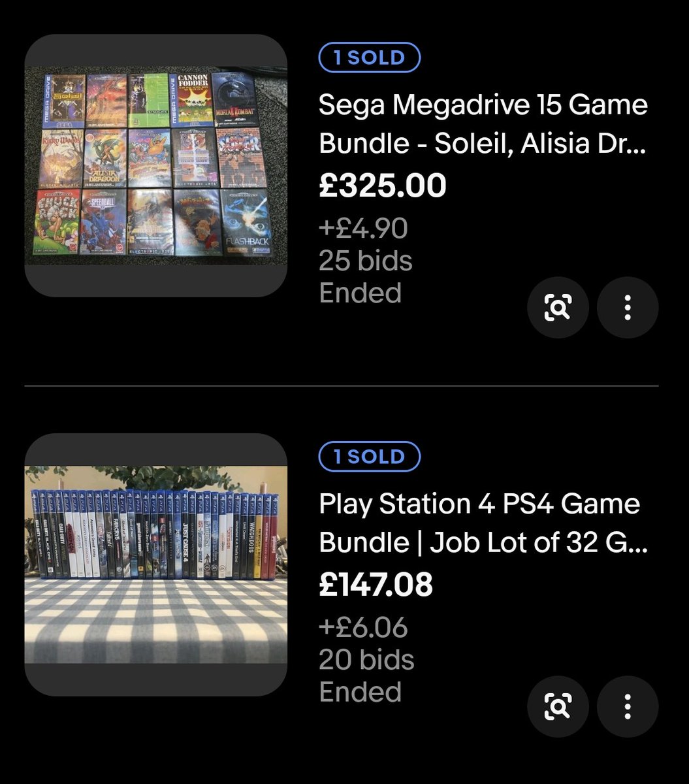
Task: Tap the 1 SOLD badge on Megadrive listing
Action: [x=370, y=57]
